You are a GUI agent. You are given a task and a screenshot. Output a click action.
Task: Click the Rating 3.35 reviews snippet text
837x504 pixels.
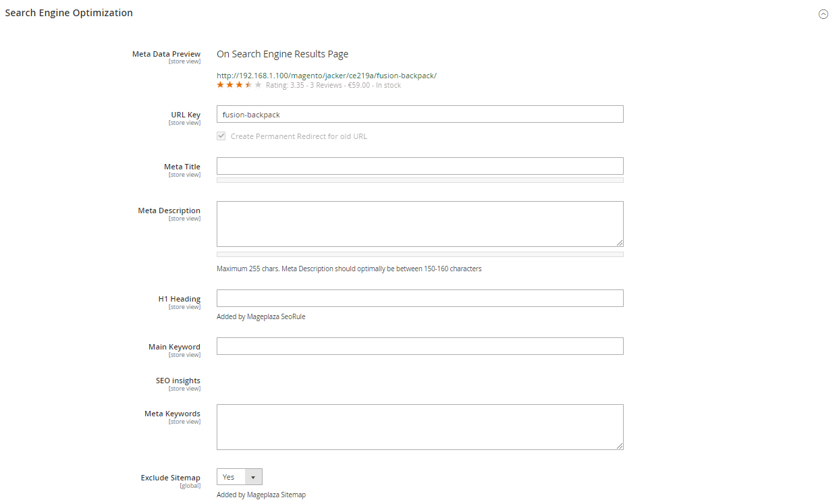333,85
